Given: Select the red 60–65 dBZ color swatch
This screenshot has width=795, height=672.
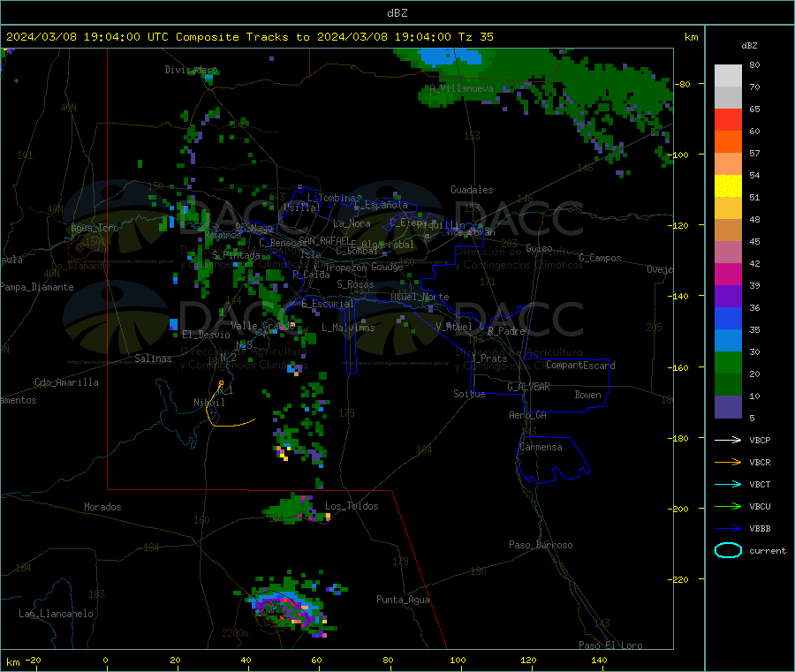Looking at the screenshot, I should tap(728, 119).
